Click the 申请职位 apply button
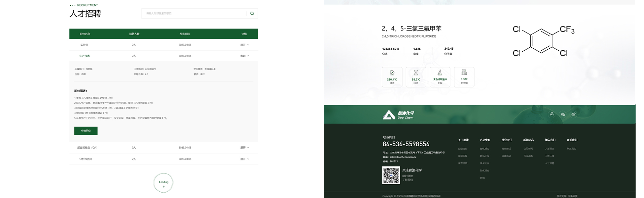This screenshot has height=198, width=644. pos(86,131)
